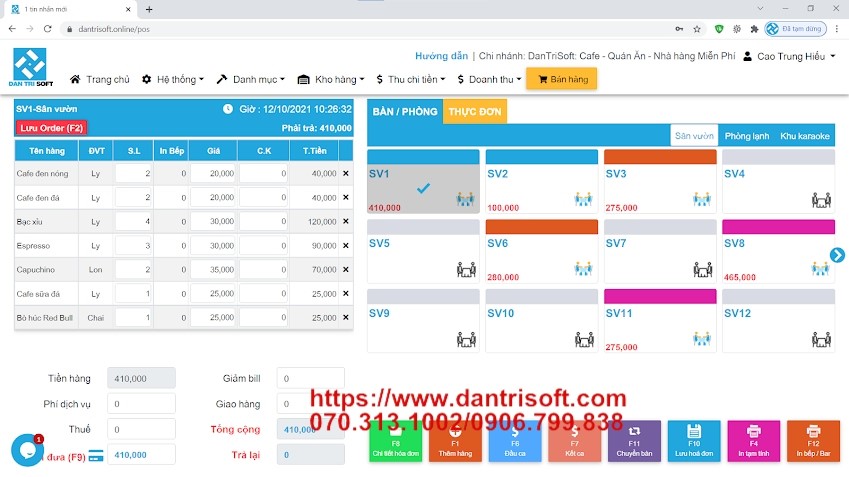
Task: Select the Phòng lạnh area tab
Action: 747,136
